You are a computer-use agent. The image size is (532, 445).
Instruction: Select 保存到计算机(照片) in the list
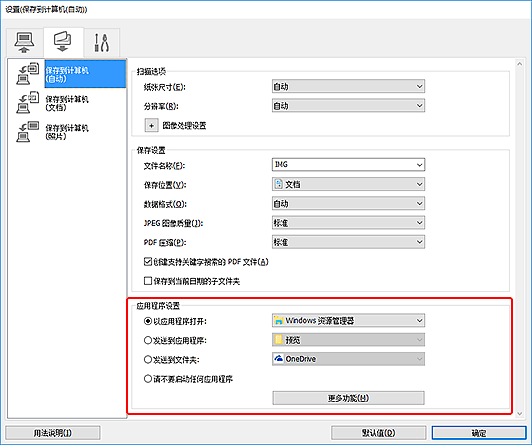[x=67, y=132]
